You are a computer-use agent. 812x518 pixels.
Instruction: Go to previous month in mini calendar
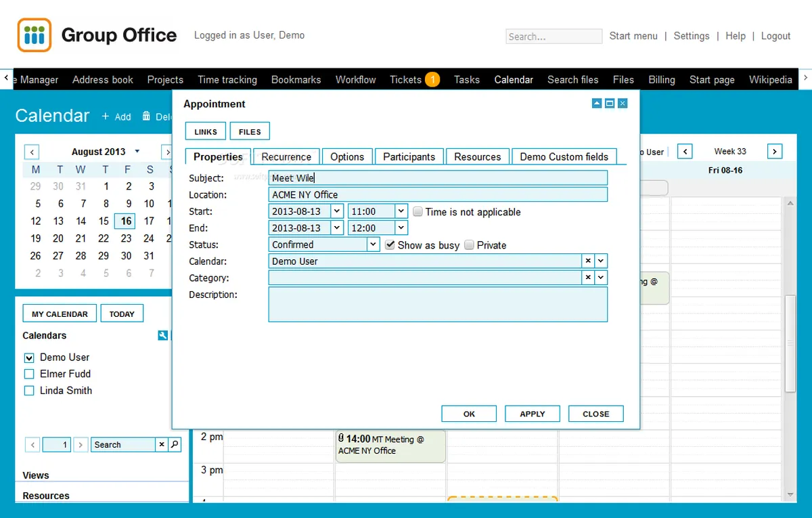[x=32, y=152]
